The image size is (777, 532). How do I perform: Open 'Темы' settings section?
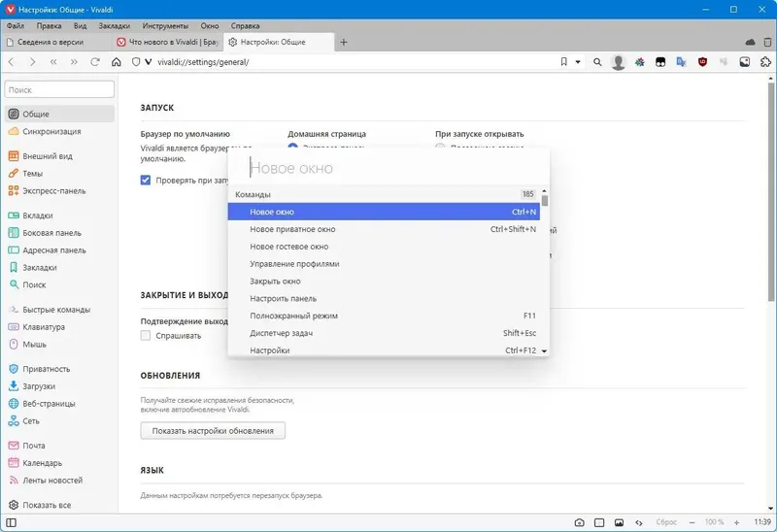coord(59,174)
